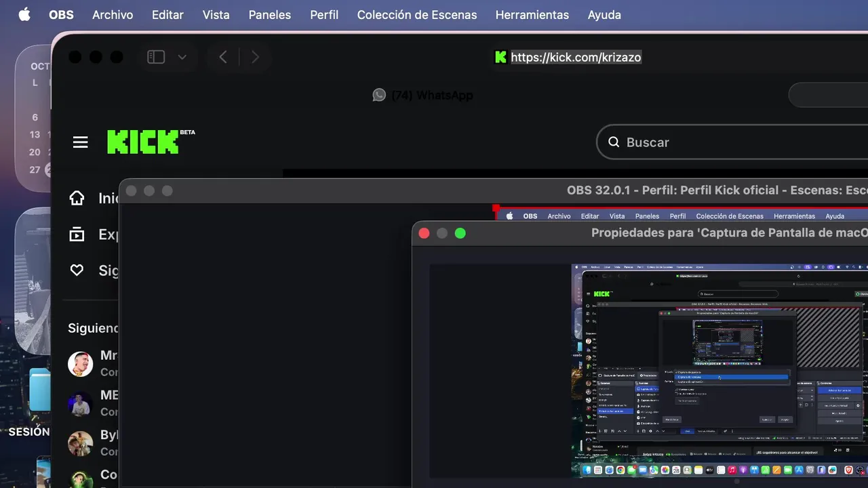Open the OBS application menu
This screenshot has width=868, height=488.
point(61,14)
